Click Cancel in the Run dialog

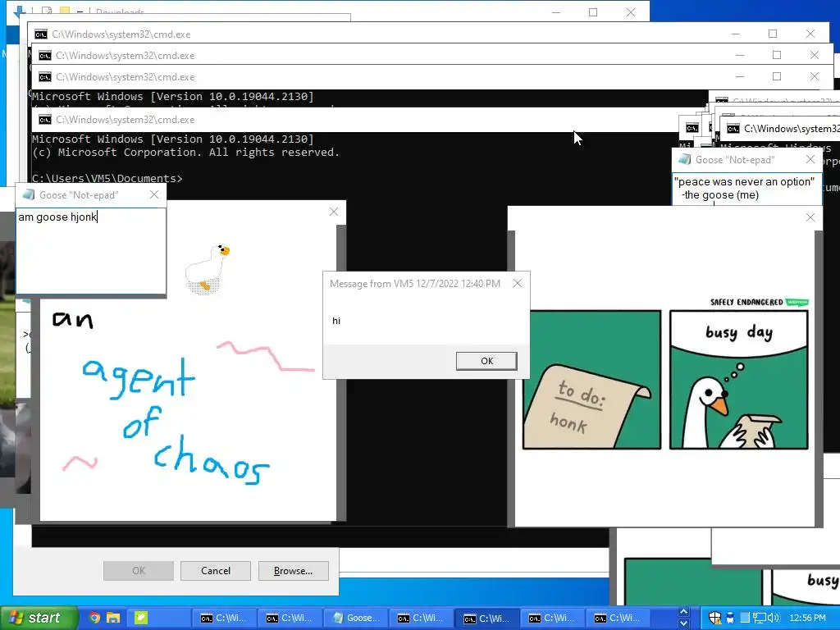click(216, 571)
